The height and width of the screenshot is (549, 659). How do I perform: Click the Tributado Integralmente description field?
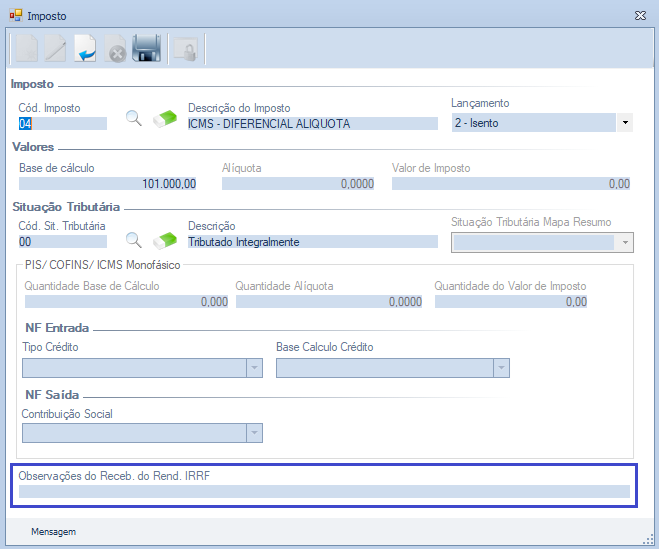(x=313, y=242)
